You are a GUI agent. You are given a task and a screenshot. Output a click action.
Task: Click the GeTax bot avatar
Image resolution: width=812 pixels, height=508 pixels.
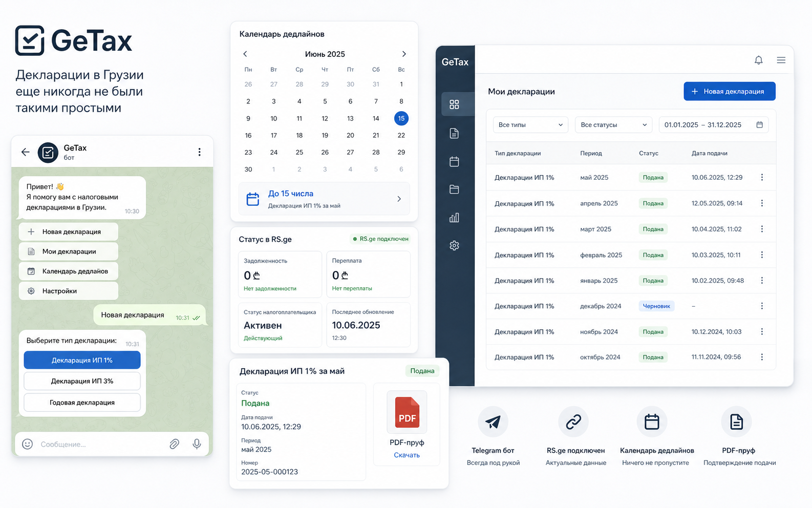click(x=48, y=152)
